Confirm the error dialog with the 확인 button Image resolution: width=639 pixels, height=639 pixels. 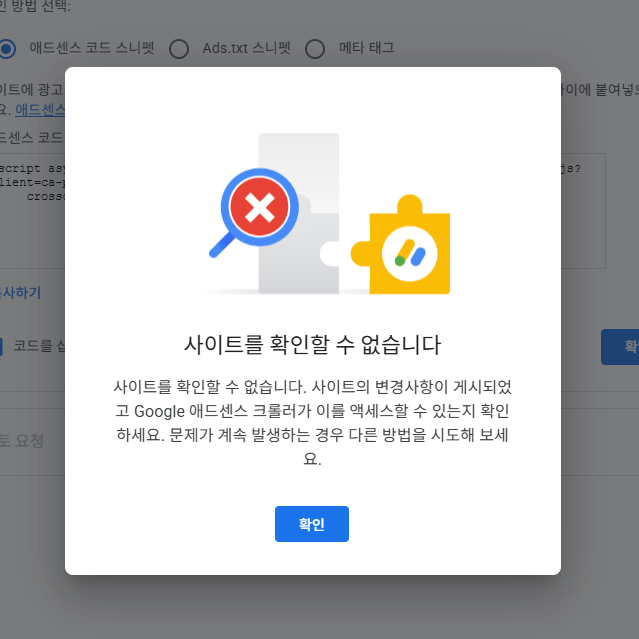pos(312,524)
